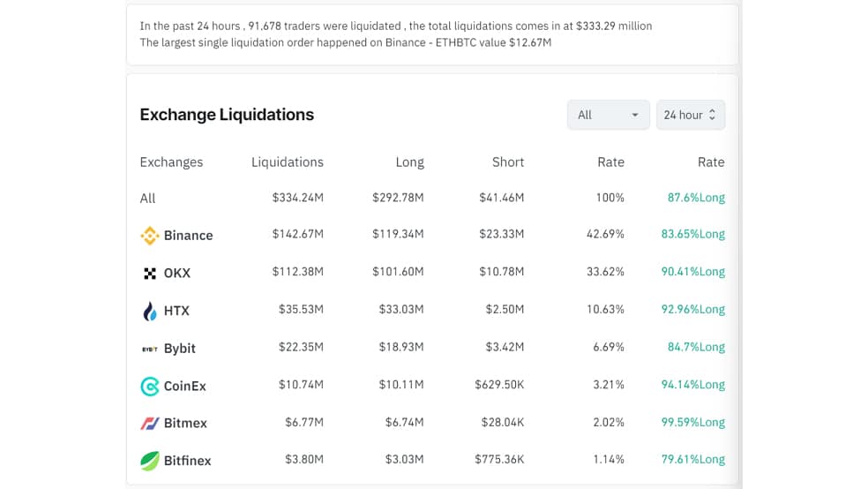Click the 87.6%Long rate value

point(696,198)
